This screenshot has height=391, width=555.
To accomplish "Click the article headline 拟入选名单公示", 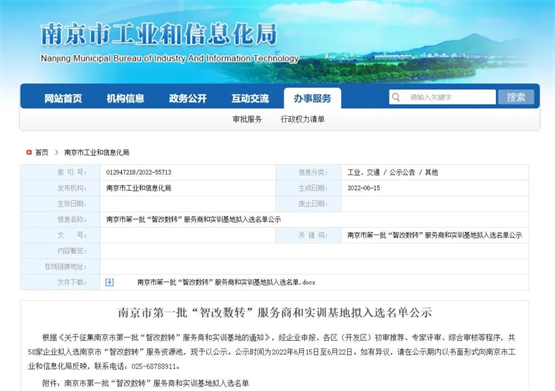I will (275, 313).
